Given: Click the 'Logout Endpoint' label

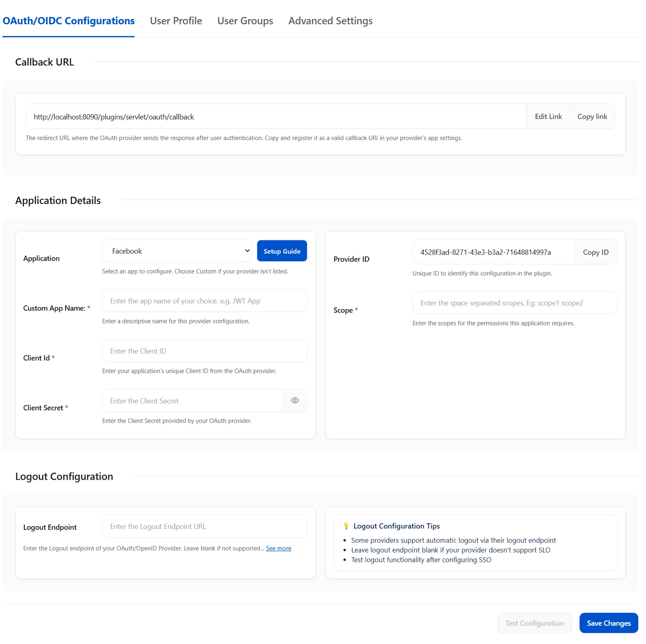Looking at the screenshot, I should [x=50, y=527].
